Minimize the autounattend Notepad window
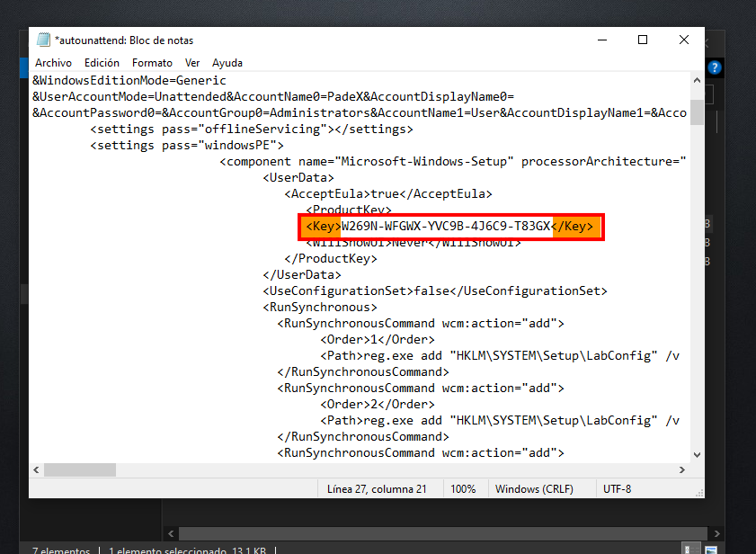 pyautogui.click(x=601, y=40)
